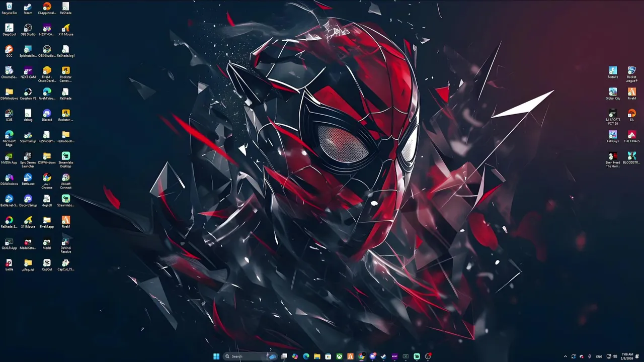644x362 pixels.
Task: Open Task View from the taskbar
Action: [x=284, y=356]
